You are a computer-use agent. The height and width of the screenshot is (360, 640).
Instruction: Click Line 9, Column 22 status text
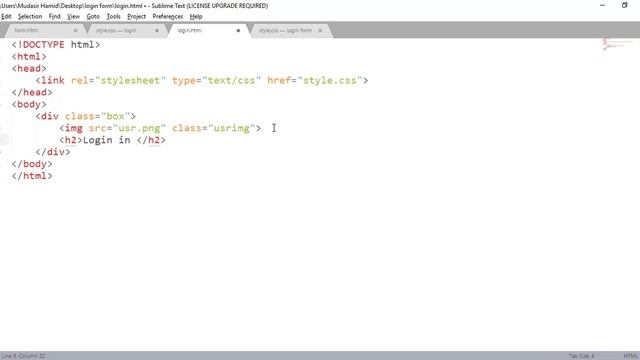click(x=23, y=356)
